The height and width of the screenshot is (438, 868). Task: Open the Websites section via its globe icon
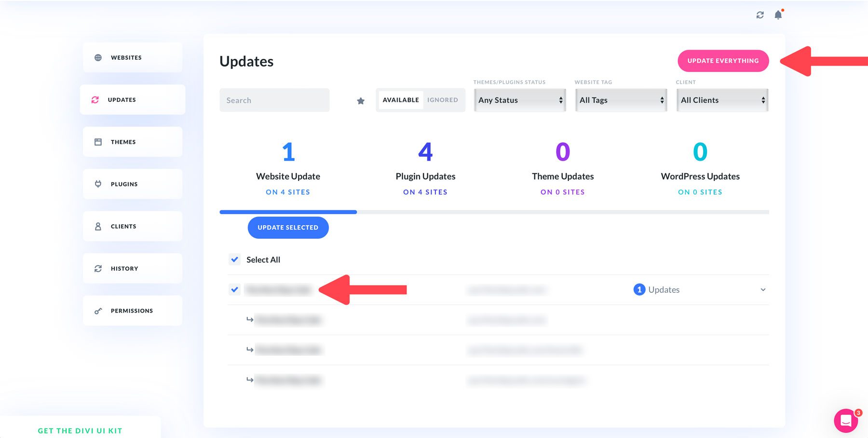98,57
